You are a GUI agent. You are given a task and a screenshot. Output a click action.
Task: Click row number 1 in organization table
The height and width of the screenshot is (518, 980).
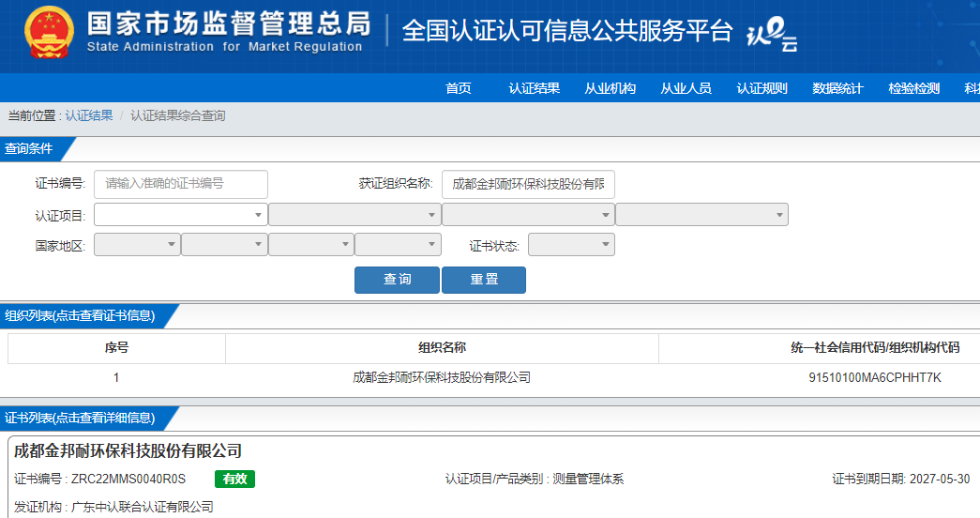pyautogui.click(x=116, y=378)
